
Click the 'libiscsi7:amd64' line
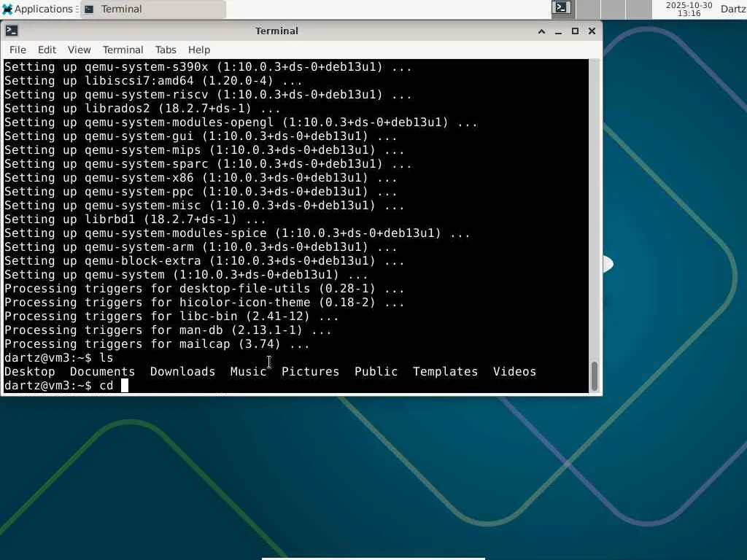click(x=153, y=80)
